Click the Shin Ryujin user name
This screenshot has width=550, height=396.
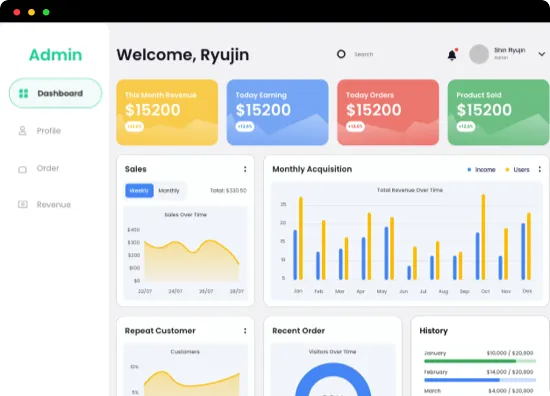pyautogui.click(x=510, y=50)
